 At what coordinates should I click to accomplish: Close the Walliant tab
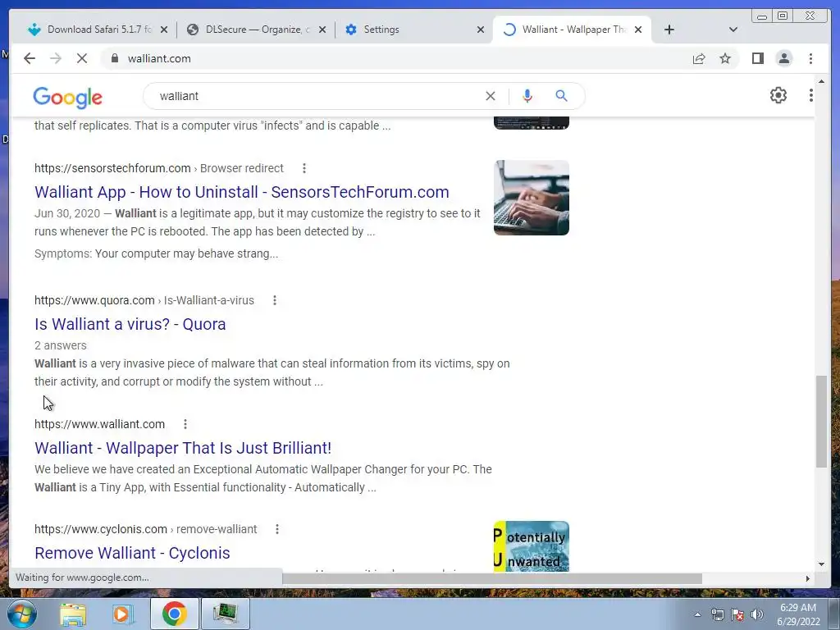click(x=638, y=30)
